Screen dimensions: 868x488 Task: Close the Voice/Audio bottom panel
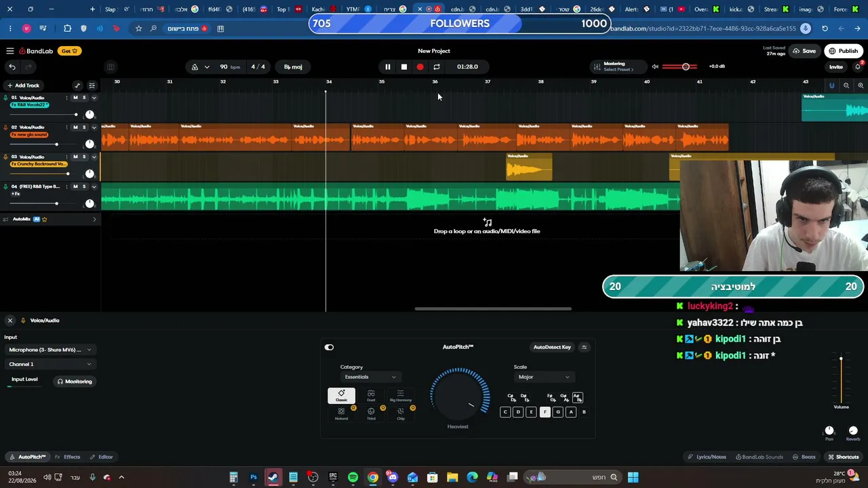10,321
